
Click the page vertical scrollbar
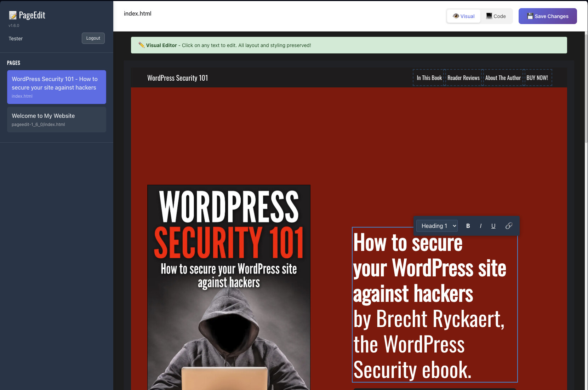(586, 88)
